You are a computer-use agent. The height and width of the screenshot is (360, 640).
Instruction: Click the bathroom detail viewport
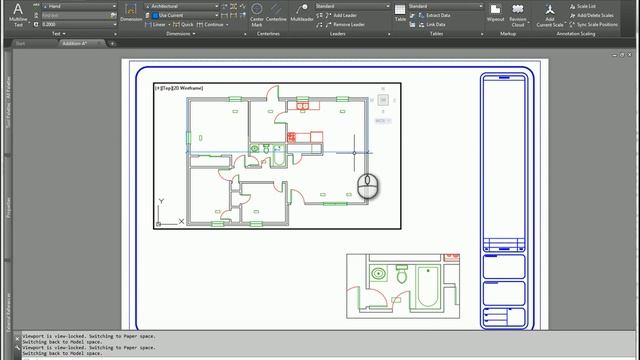[403, 286]
